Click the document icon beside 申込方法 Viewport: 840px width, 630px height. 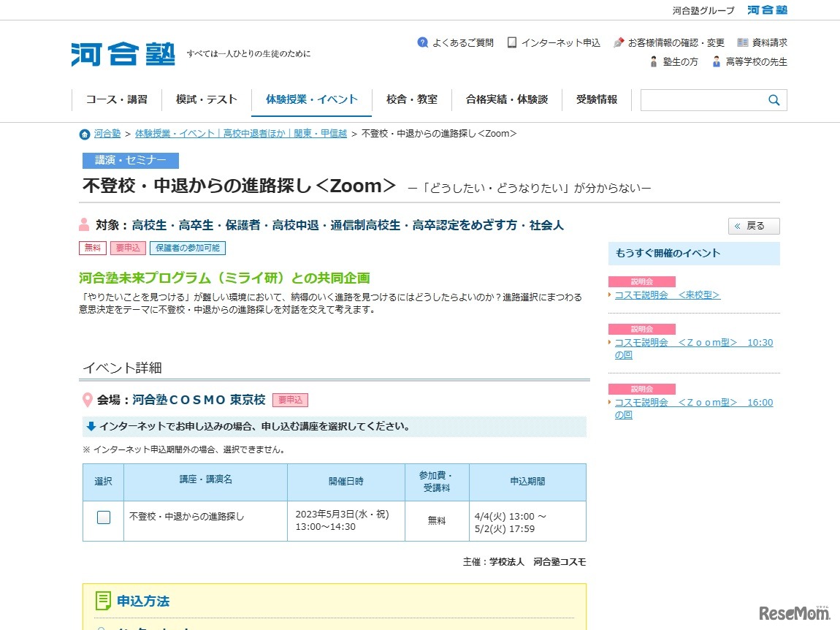103,600
